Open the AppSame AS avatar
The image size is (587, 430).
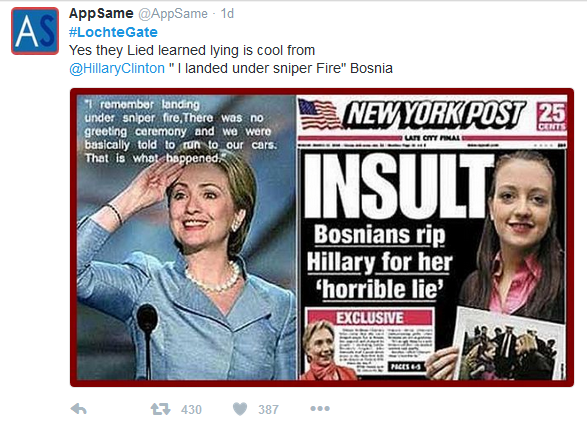(35, 31)
